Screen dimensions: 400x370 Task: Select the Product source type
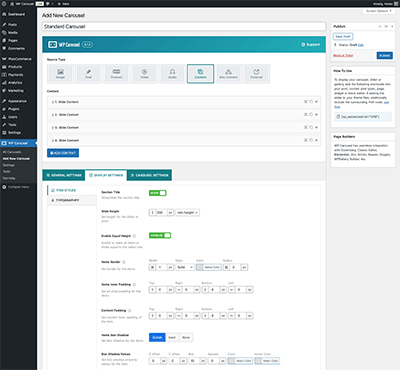(116, 74)
